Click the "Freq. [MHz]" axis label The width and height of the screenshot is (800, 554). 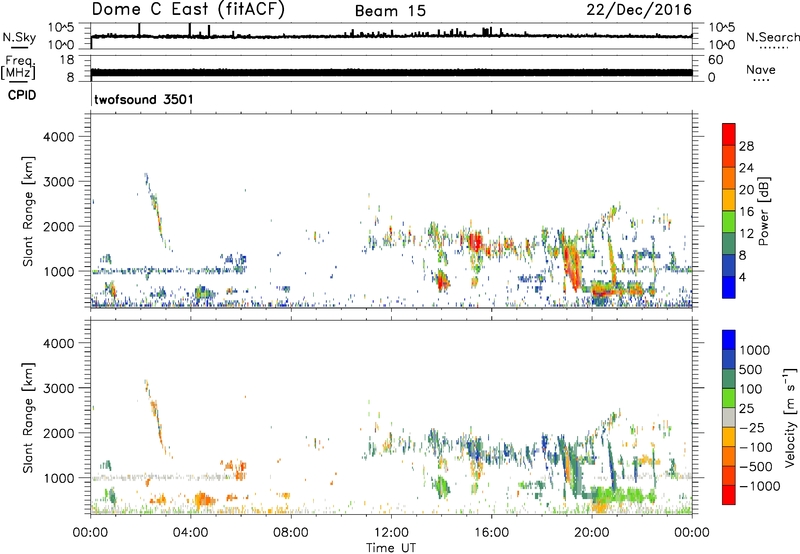(x=18, y=68)
